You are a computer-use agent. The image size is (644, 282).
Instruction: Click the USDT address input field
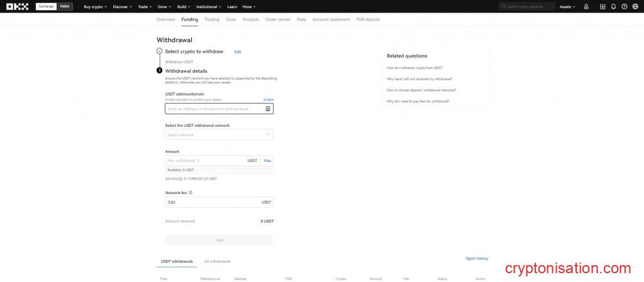tap(214, 109)
